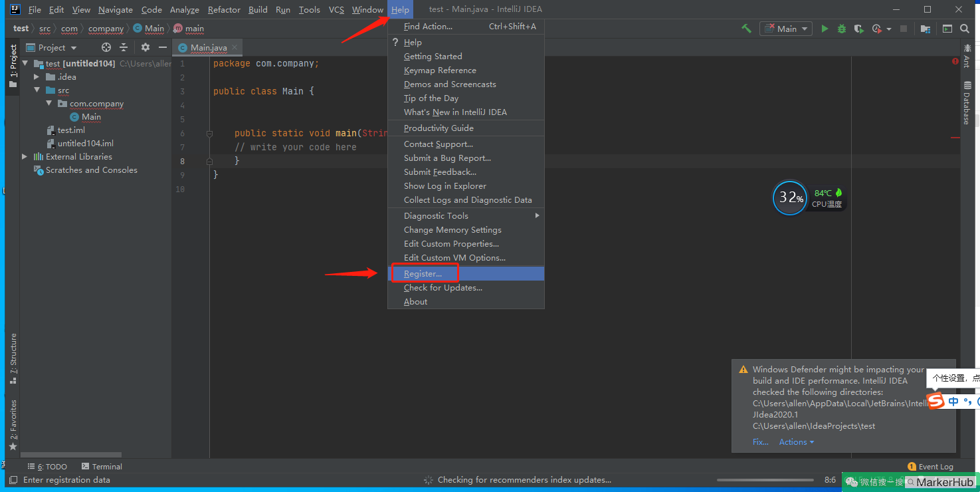Expand External Libraries node

point(25,157)
